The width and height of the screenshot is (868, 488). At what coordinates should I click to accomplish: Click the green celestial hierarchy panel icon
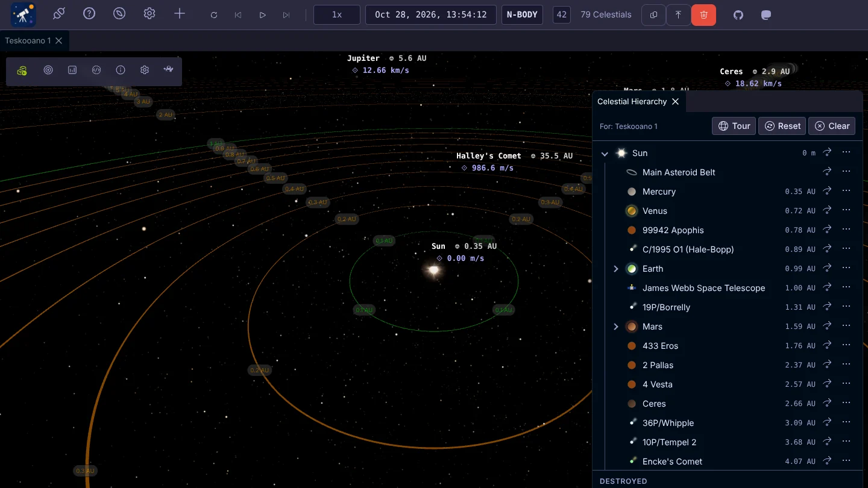coord(22,70)
